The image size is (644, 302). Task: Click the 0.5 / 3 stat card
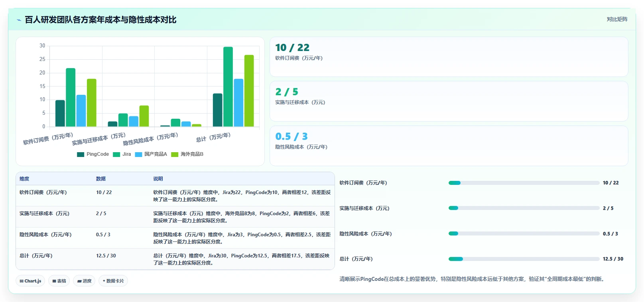(449, 146)
